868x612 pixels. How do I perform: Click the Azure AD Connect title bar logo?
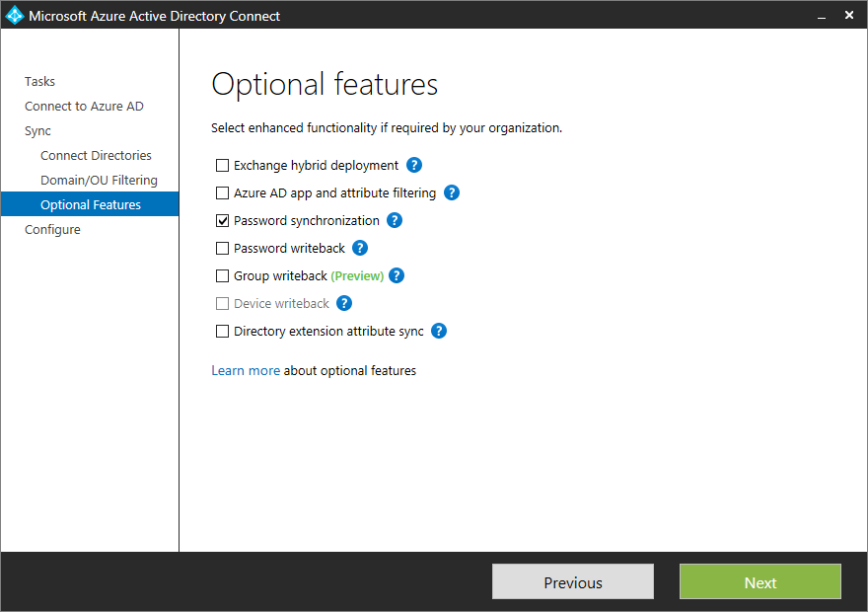click(15, 15)
